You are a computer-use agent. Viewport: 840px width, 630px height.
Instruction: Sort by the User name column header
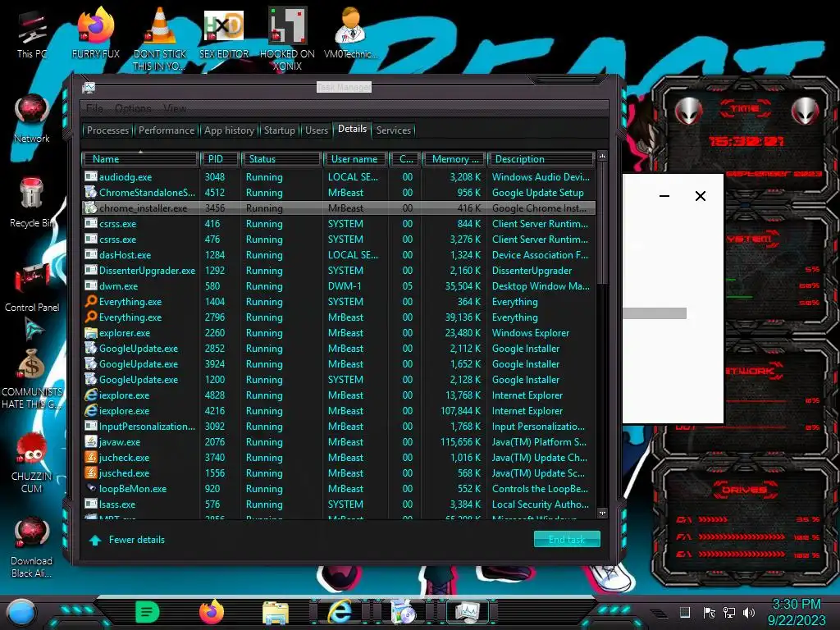[x=354, y=159]
